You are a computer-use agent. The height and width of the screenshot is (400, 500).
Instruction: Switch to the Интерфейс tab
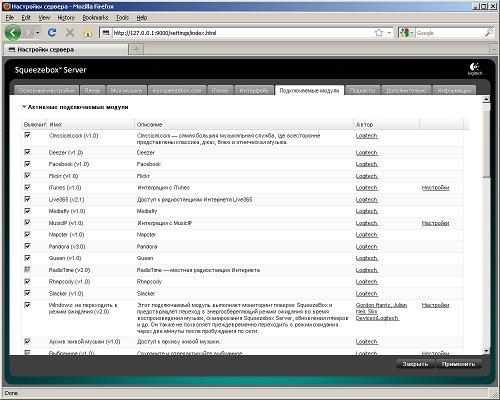point(254,90)
